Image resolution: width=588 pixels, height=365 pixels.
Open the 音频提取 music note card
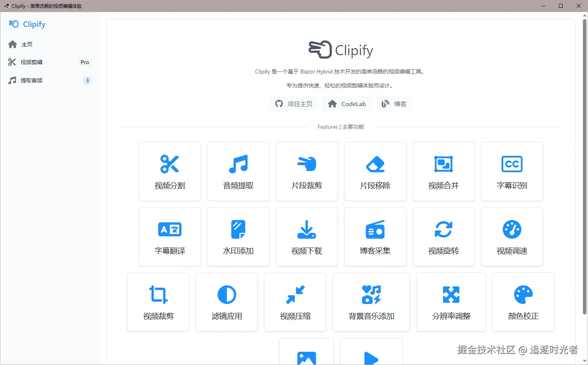coord(238,171)
